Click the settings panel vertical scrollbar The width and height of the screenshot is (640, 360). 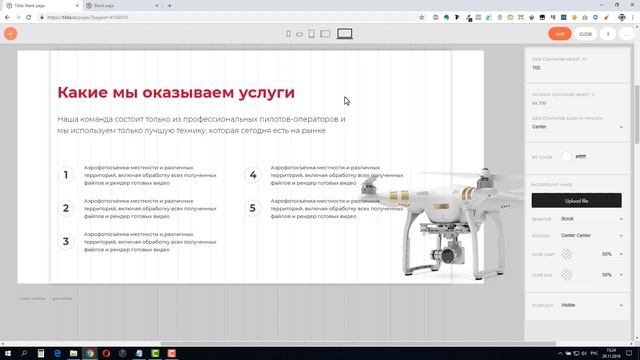[x=637, y=114]
